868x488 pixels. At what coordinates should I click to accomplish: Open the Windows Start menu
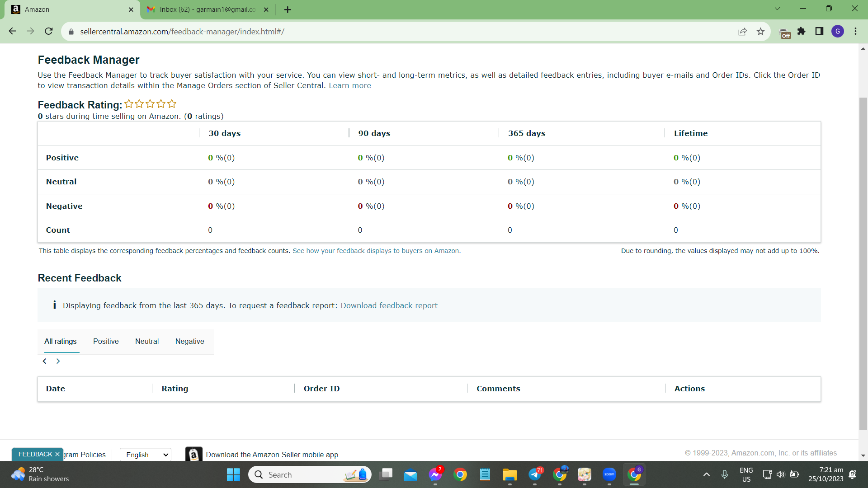(x=233, y=474)
